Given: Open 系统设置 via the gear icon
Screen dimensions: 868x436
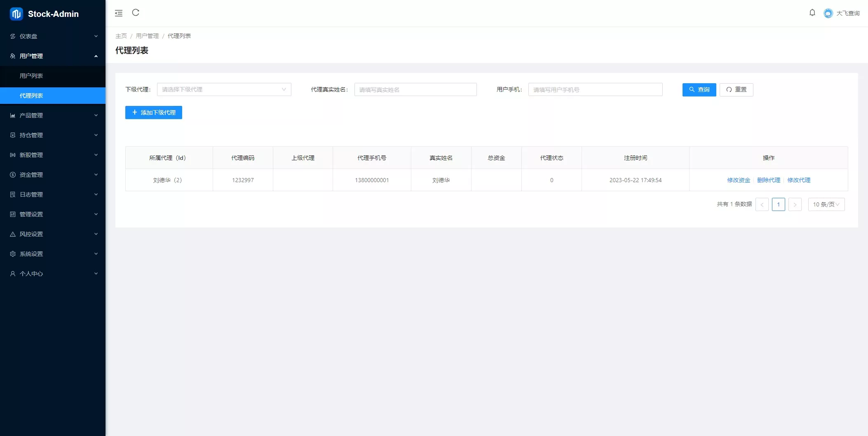Looking at the screenshot, I should [12, 254].
